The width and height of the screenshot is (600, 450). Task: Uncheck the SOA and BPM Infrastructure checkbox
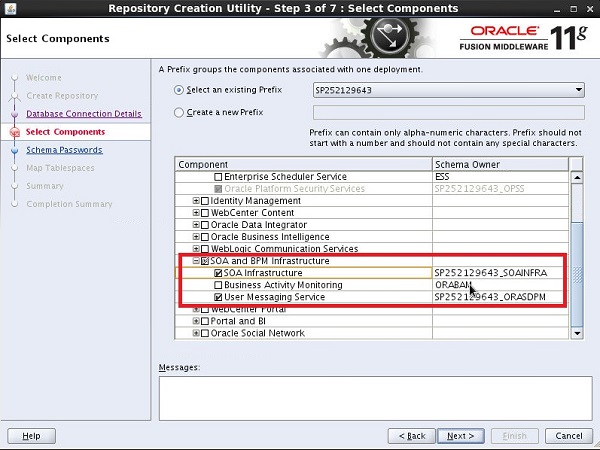[205, 261]
